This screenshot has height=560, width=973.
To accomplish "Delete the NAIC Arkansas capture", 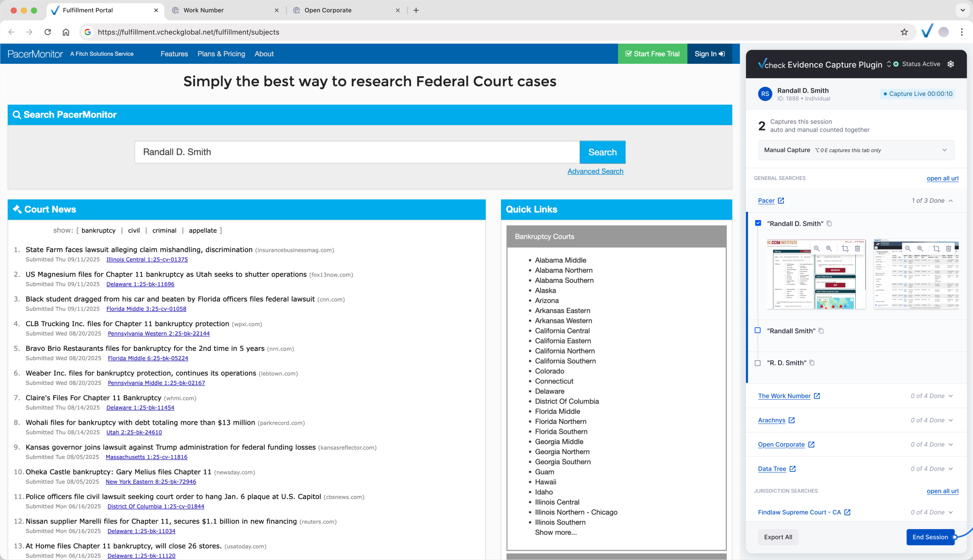I will coord(949,248).
